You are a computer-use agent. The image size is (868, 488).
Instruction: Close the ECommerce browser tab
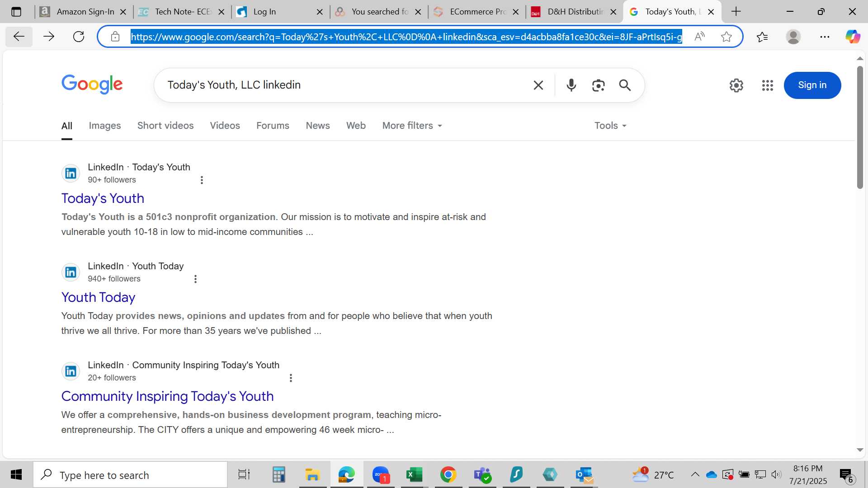(515, 12)
